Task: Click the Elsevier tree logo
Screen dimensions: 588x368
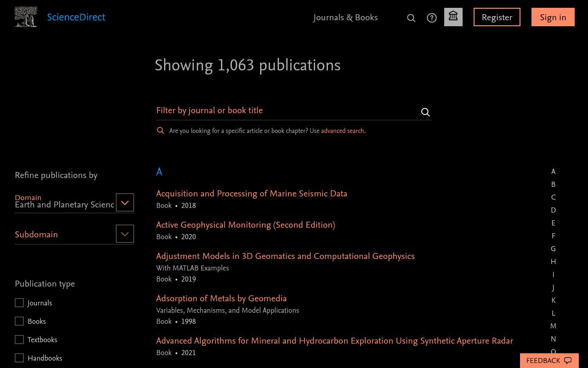Action: pos(26,17)
